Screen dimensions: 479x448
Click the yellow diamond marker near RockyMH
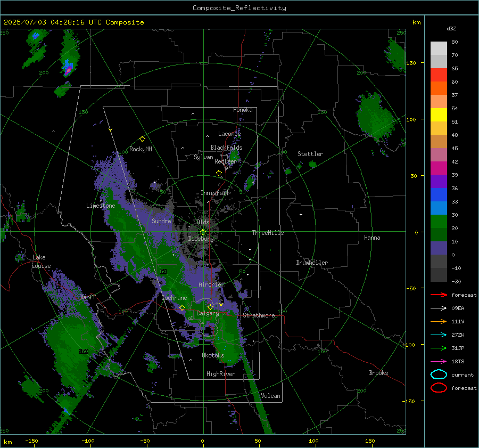[142, 139]
